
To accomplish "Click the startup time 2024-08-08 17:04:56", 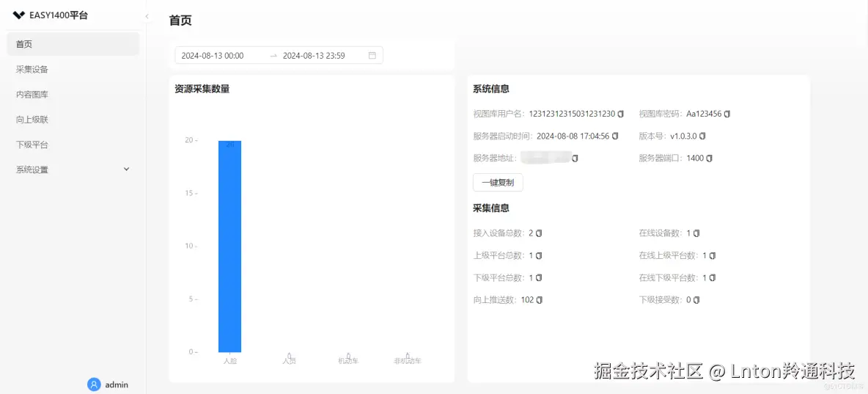I will pos(573,136).
